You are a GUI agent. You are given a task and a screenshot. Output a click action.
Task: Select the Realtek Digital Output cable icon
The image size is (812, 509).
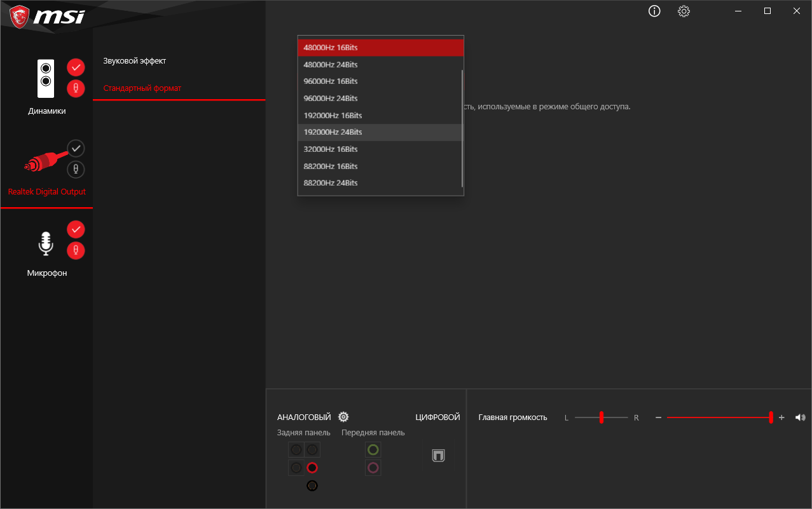click(46, 163)
